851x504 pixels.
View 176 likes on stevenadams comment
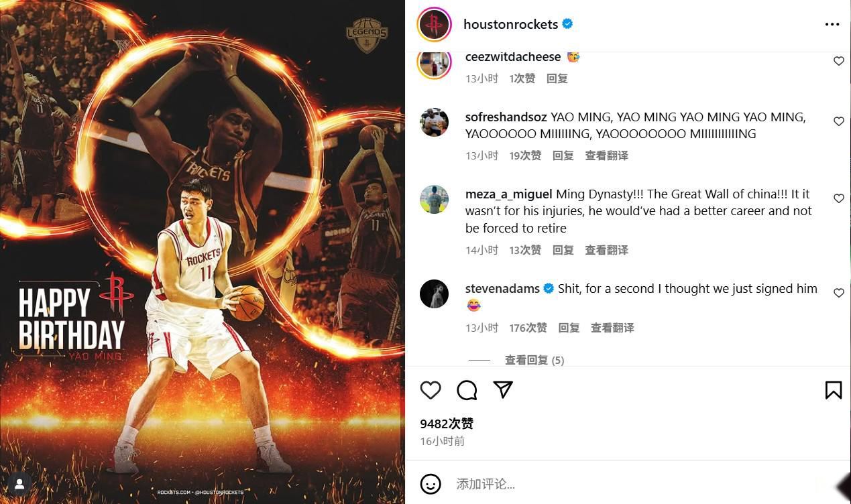tap(528, 328)
